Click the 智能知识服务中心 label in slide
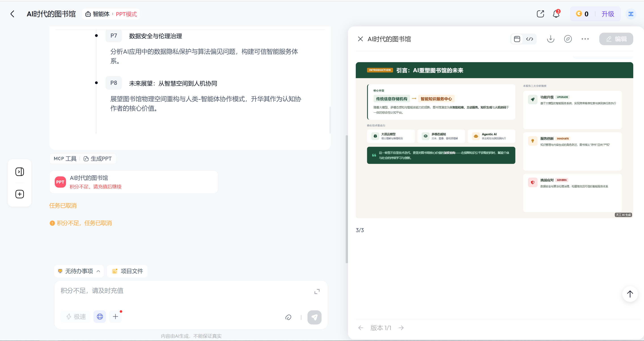This screenshot has height=341, width=644. tap(436, 99)
